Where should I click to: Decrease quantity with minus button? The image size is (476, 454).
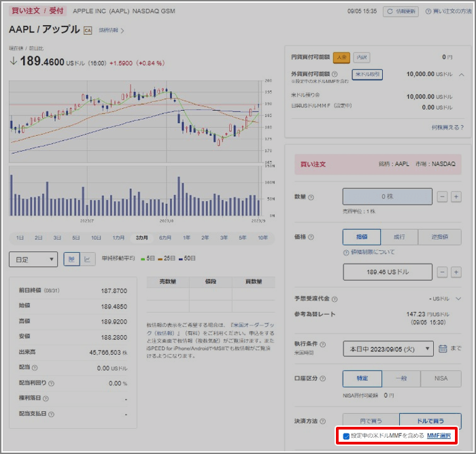(x=442, y=196)
